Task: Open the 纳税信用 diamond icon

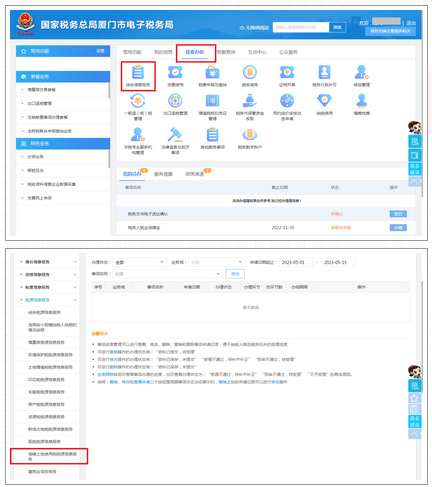Action: coord(324,100)
